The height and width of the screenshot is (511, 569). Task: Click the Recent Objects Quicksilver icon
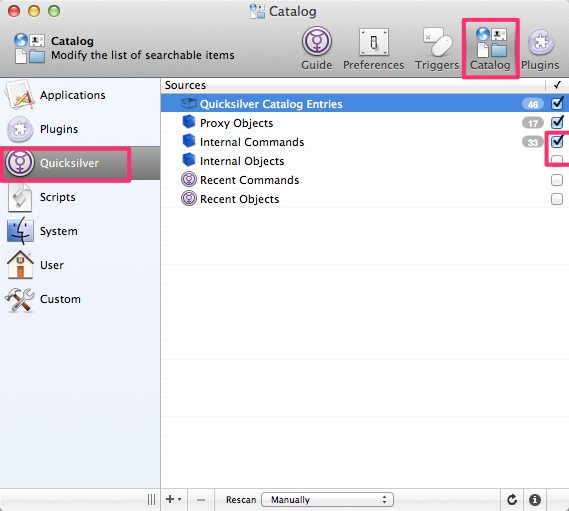[189, 199]
